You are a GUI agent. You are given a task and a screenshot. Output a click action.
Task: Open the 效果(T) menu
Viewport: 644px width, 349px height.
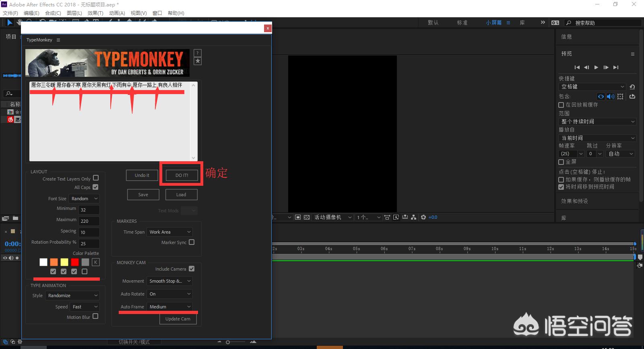click(95, 13)
